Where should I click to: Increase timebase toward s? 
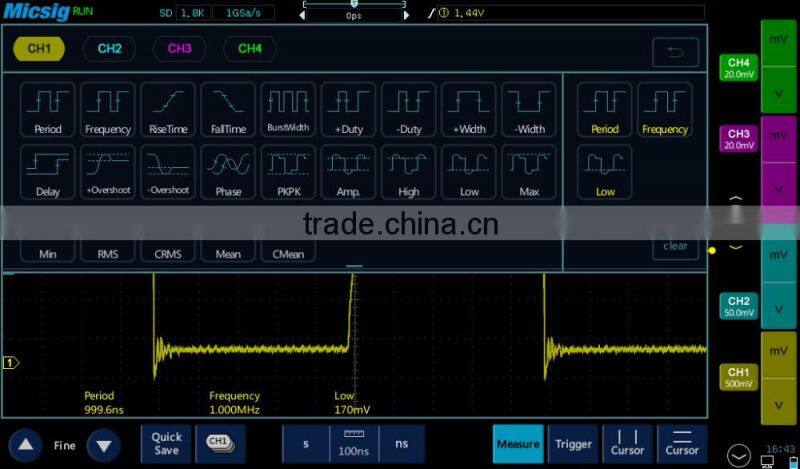[306, 444]
